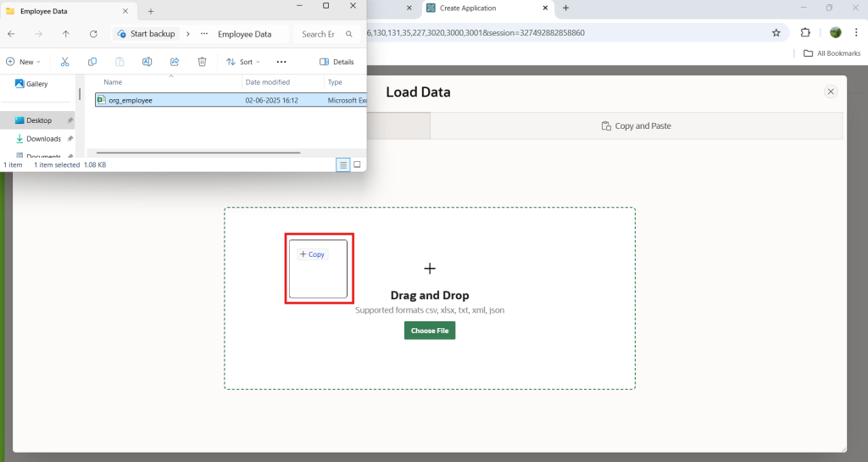Viewport: 868px width, 462px height.
Task: Click the Paste icon in File Explorer toolbar
Action: pos(120,62)
